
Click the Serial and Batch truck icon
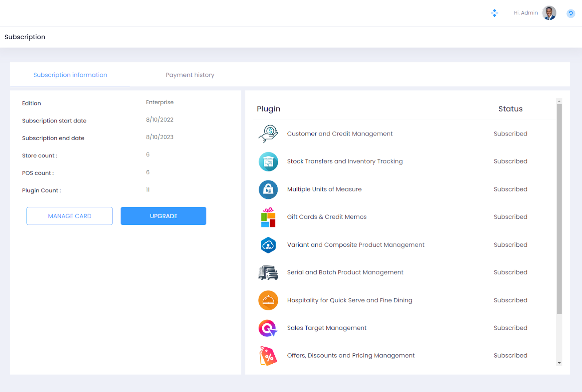[x=268, y=272]
